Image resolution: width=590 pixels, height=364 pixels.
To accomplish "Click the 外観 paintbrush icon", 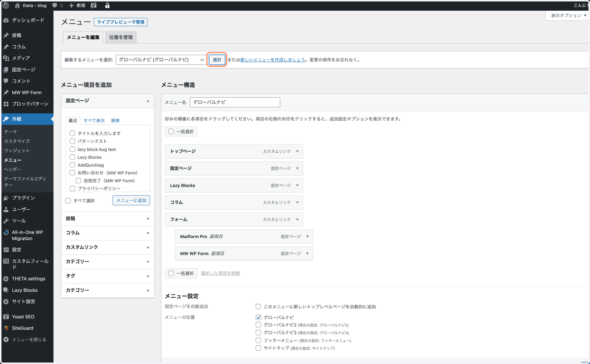I will click(6, 119).
